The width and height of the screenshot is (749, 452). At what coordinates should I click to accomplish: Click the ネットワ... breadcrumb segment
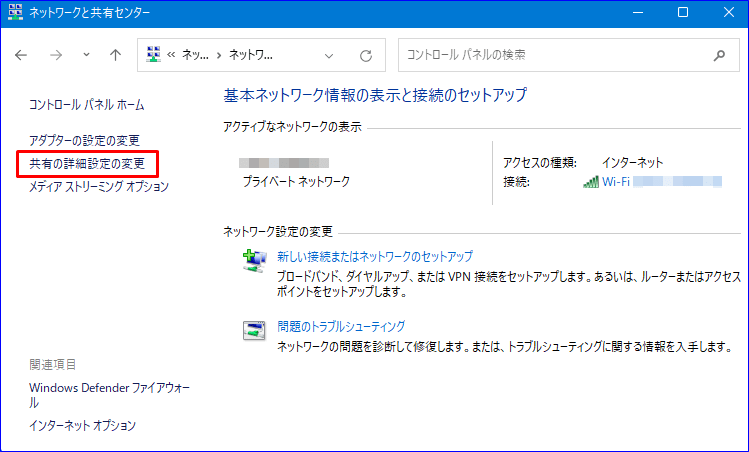[251, 55]
